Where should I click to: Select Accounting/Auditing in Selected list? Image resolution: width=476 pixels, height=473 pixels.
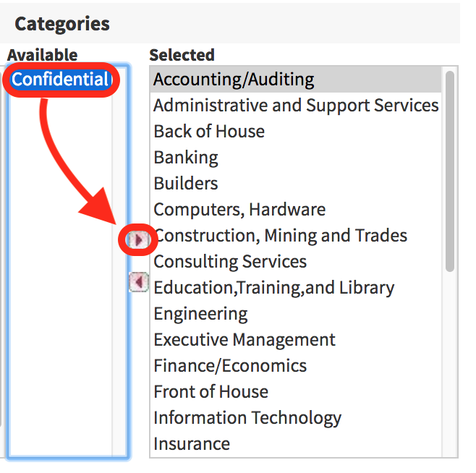click(234, 80)
